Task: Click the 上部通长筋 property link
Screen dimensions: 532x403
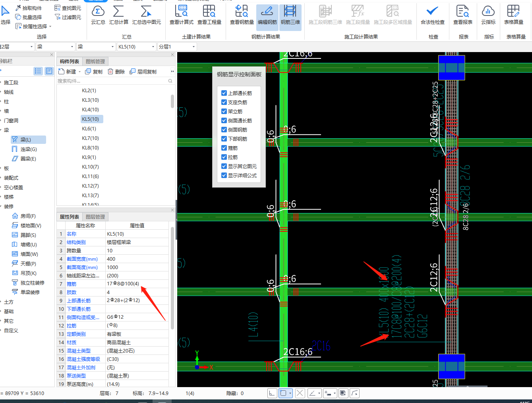Action: [x=79, y=300]
